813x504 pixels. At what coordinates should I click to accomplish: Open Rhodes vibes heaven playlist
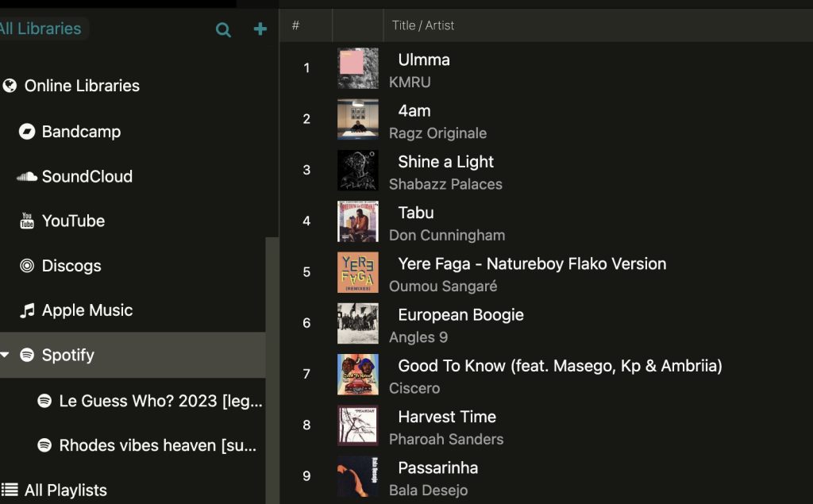tap(147, 445)
